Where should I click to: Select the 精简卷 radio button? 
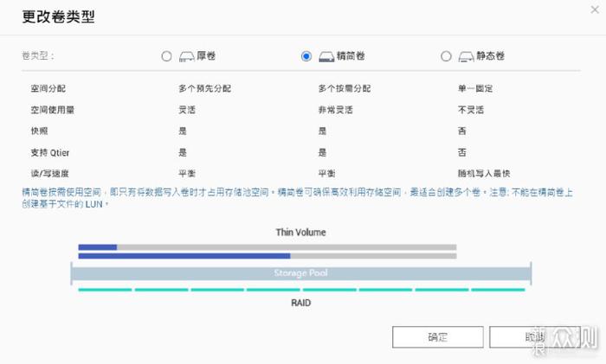(x=306, y=56)
